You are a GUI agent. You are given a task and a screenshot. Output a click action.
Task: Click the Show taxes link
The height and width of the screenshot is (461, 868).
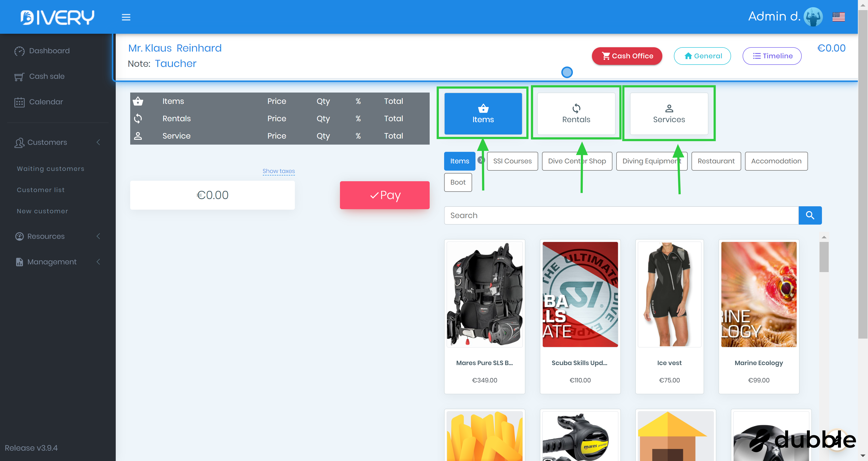tap(278, 171)
